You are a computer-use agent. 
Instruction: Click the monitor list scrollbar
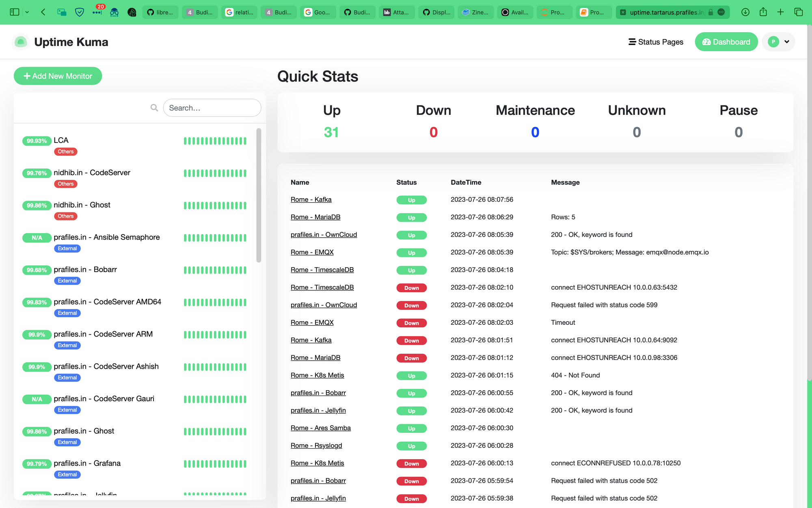[259, 195]
